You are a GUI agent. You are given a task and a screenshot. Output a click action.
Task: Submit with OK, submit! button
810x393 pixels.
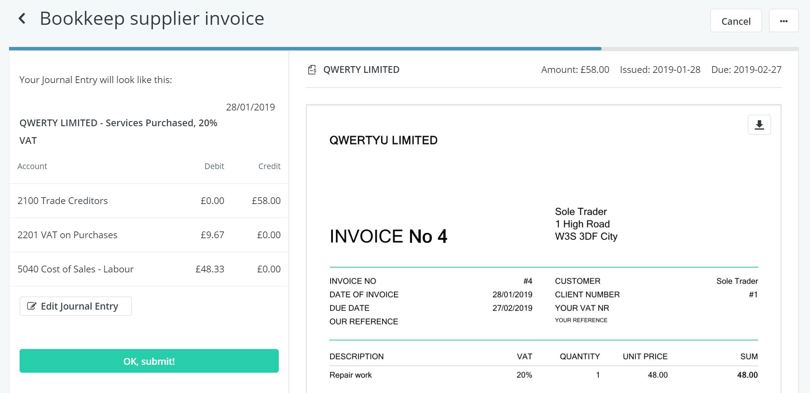point(149,361)
